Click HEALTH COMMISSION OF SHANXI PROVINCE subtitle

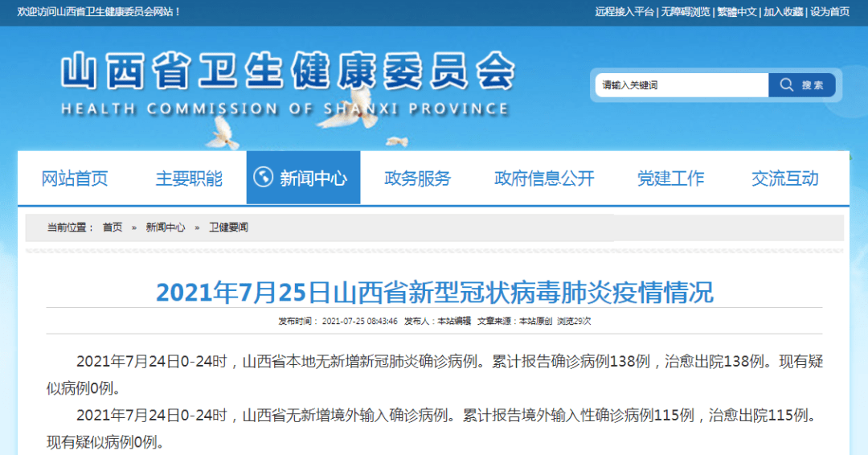point(285,109)
